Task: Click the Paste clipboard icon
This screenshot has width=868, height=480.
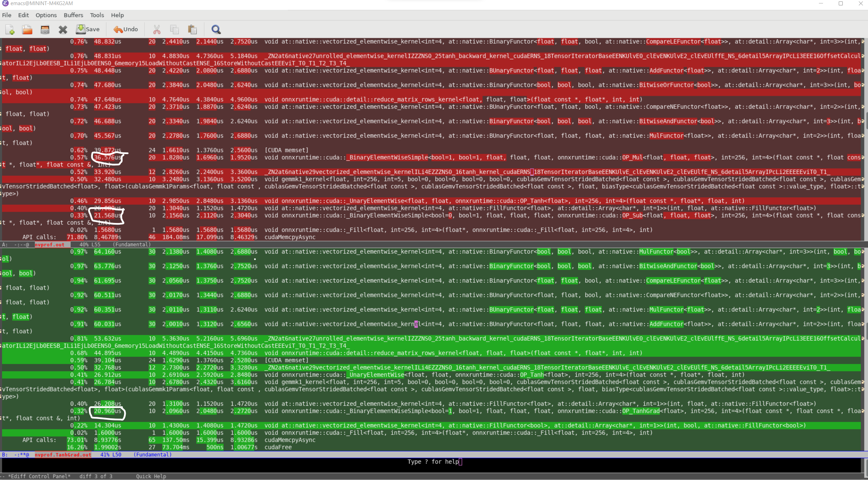Action: tap(192, 30)
